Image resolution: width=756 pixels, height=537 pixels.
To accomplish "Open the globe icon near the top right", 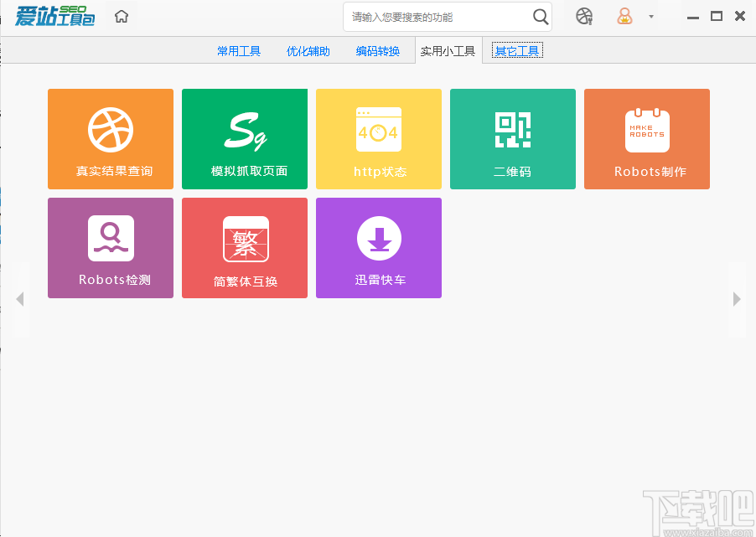I will pyautogui.click(x=584, y=16).
